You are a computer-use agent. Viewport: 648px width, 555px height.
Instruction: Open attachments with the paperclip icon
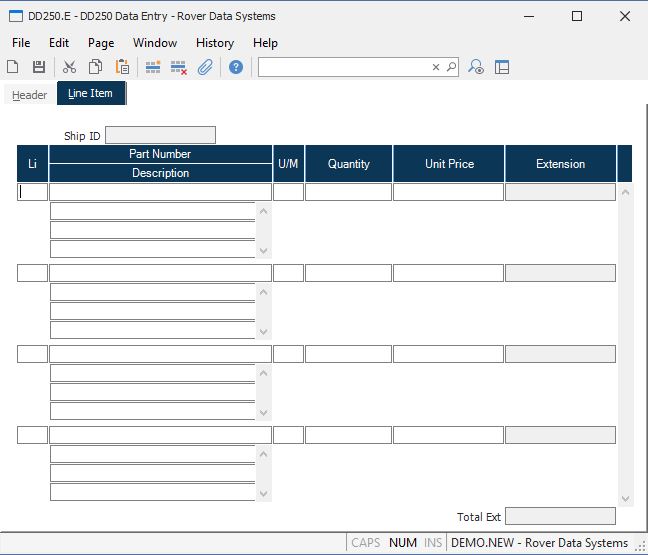point(205,67)
